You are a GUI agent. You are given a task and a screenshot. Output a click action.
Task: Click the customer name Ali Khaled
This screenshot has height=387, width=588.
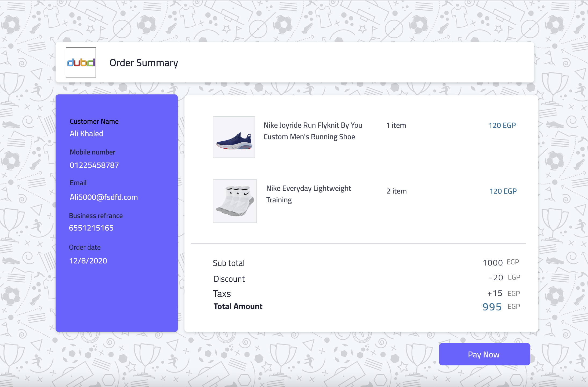[x=86, y=134]
